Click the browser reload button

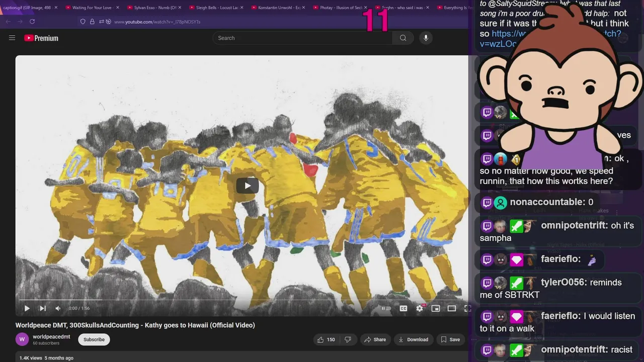tap(32, 22)
